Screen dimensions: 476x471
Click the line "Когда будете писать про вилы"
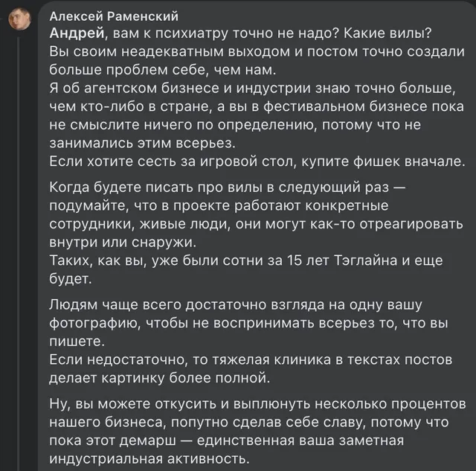click(228, 188)
